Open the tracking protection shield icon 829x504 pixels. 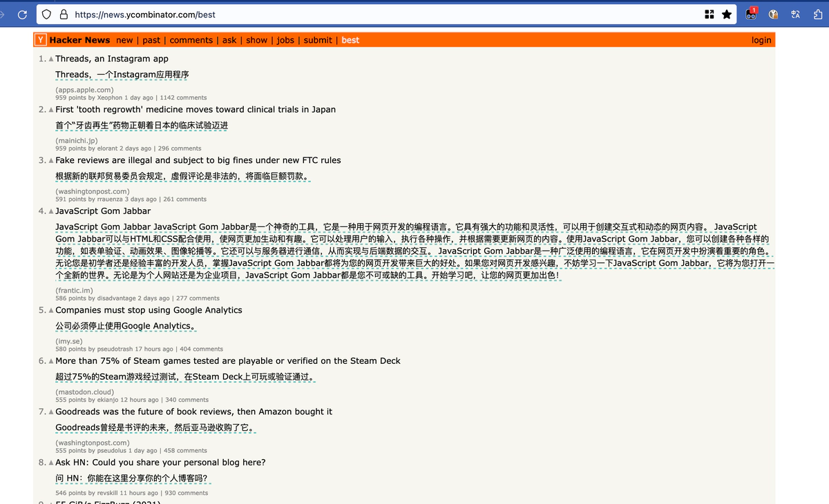pos(46,14)
